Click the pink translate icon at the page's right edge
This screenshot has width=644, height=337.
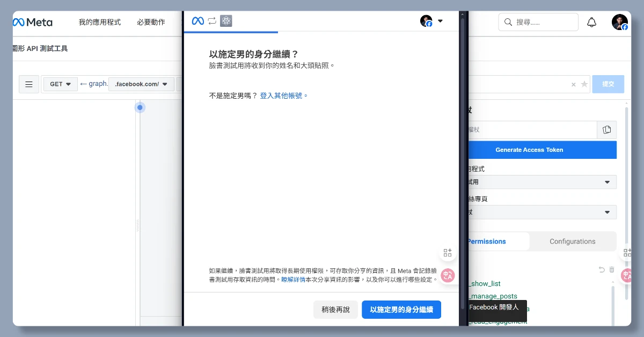click(627, 275)
